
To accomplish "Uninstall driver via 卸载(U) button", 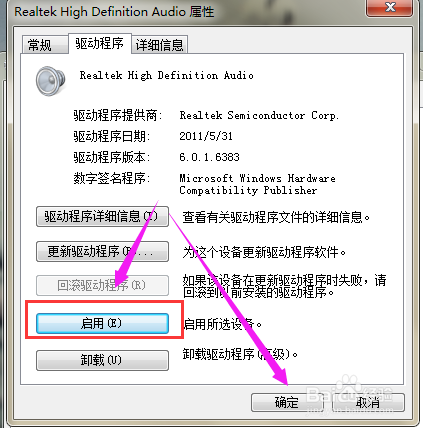I will pos(102,360).
